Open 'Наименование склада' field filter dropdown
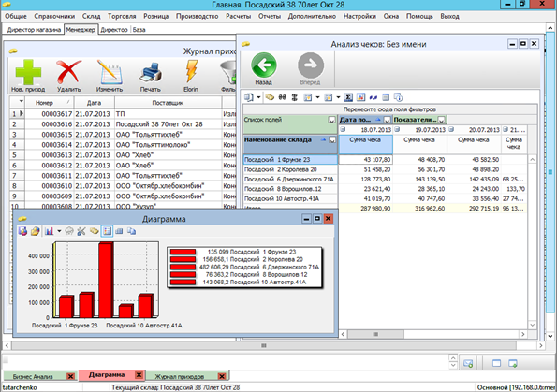Screen dimensions: 557x392 tap(332, 140)
